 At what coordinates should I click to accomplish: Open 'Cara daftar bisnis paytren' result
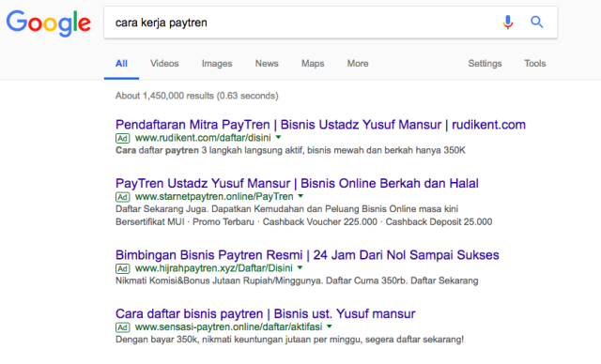265,314
